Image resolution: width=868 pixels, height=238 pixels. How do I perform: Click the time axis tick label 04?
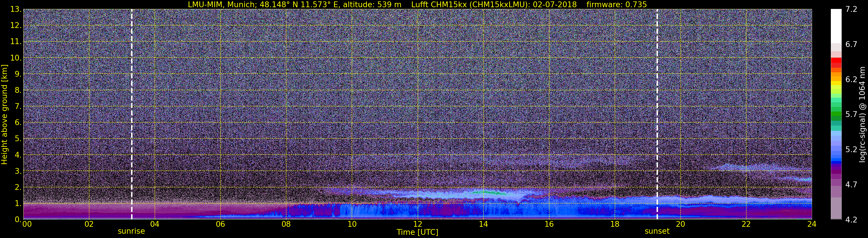tap(155, 224)
